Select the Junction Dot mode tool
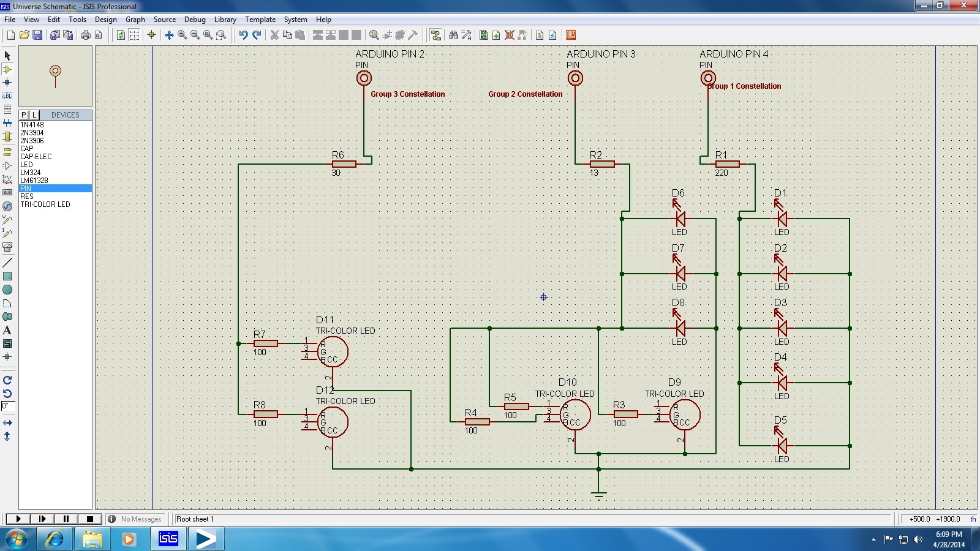This screenshot has width=980, height=551. pos(7,82)
